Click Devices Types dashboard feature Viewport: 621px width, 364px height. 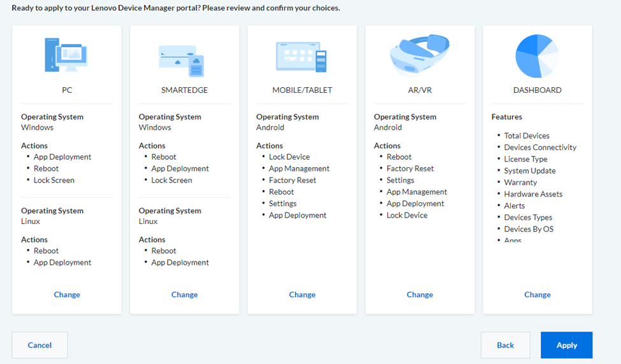(x=528, y=217)
